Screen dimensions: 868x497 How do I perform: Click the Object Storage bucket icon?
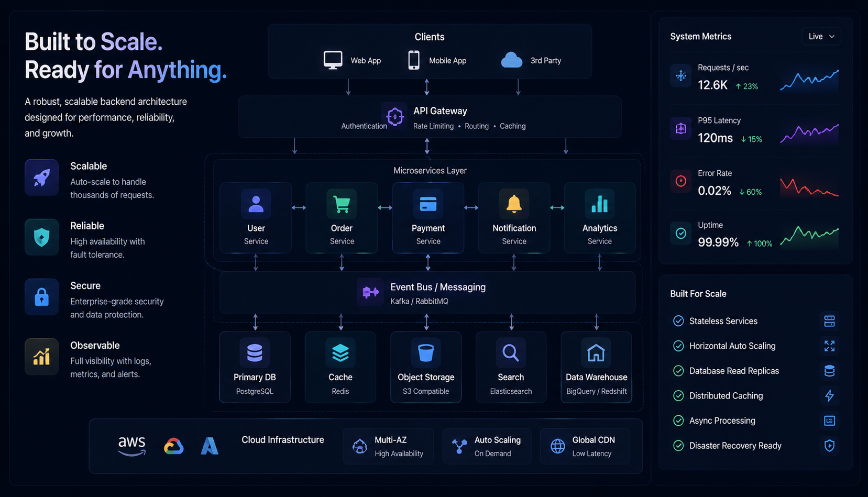[x=426, y=353]
